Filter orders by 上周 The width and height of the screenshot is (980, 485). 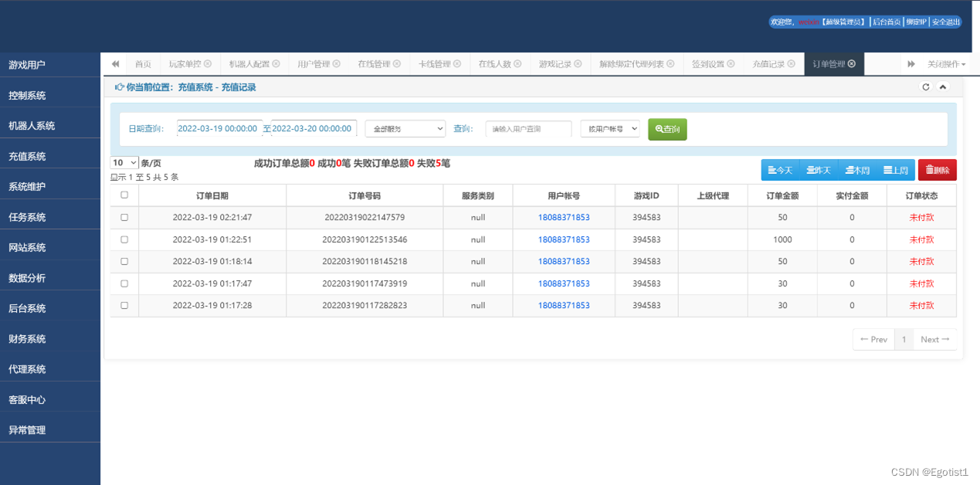tap(896, 170)
